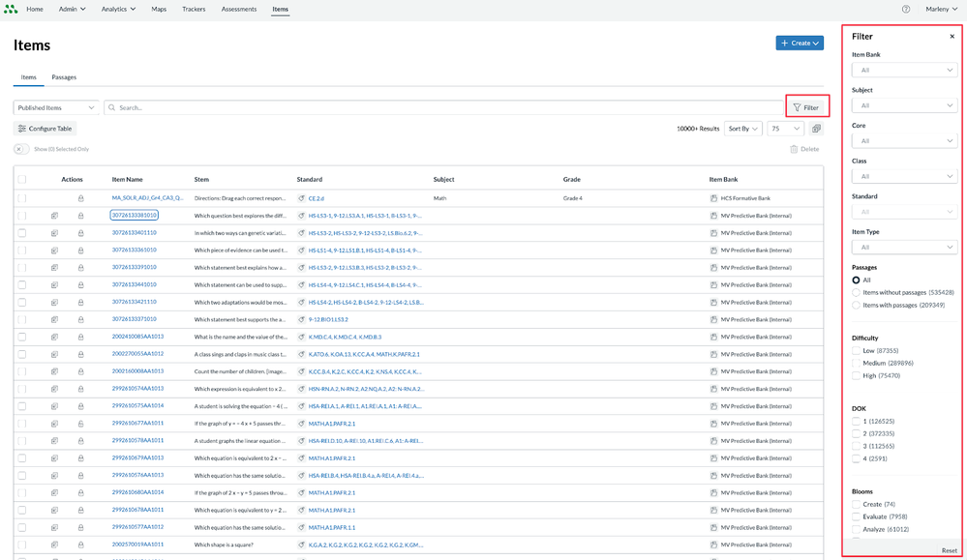
Task: Click the copy icon beside the page-size dropdown
Action: tap(816, 129)
